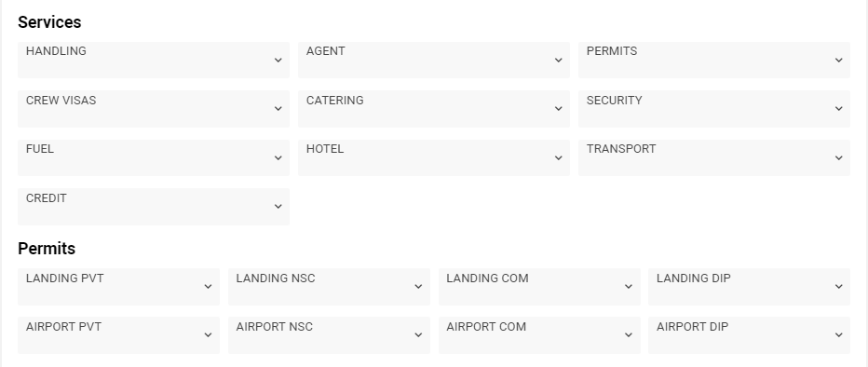Click the LANDING COM chevron arrow
This screenshot has height=367, width=868.
point(629,286)
